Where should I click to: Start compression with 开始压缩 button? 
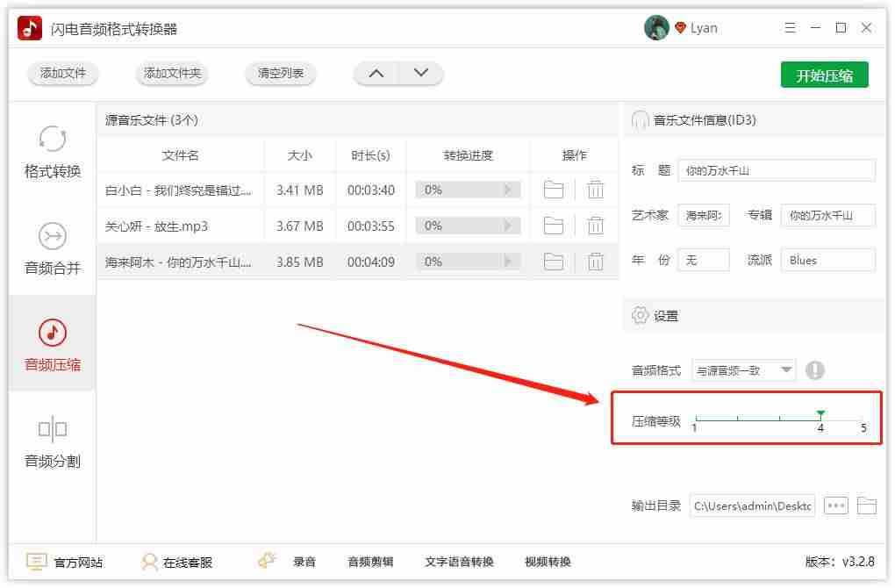(x=824, y=75)
